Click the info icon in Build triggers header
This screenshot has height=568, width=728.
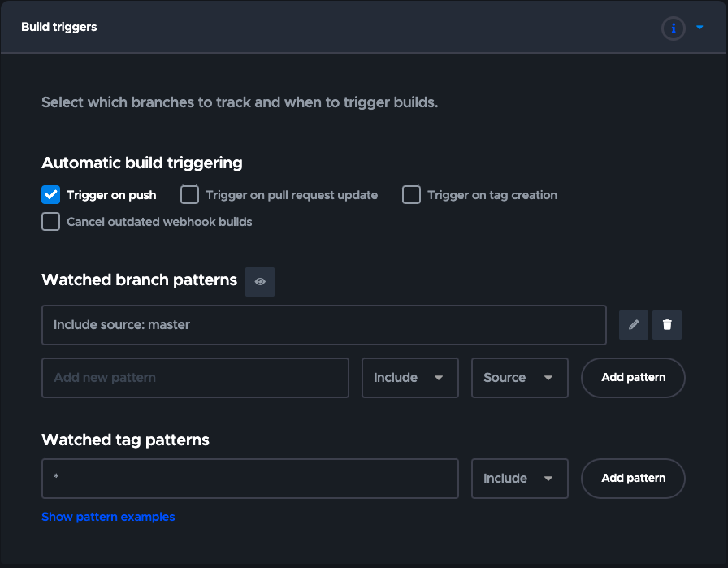pyautogui.click(x=673, y=28)
